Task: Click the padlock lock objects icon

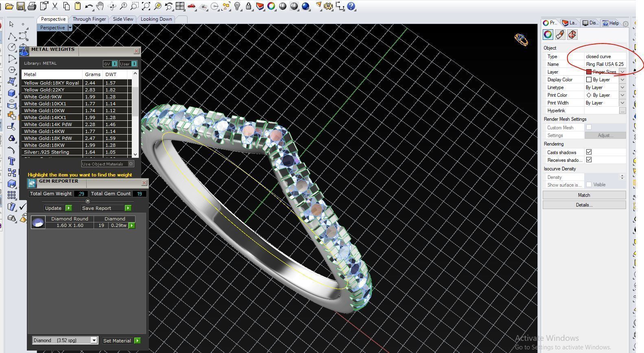Action: tap(249, 7)
